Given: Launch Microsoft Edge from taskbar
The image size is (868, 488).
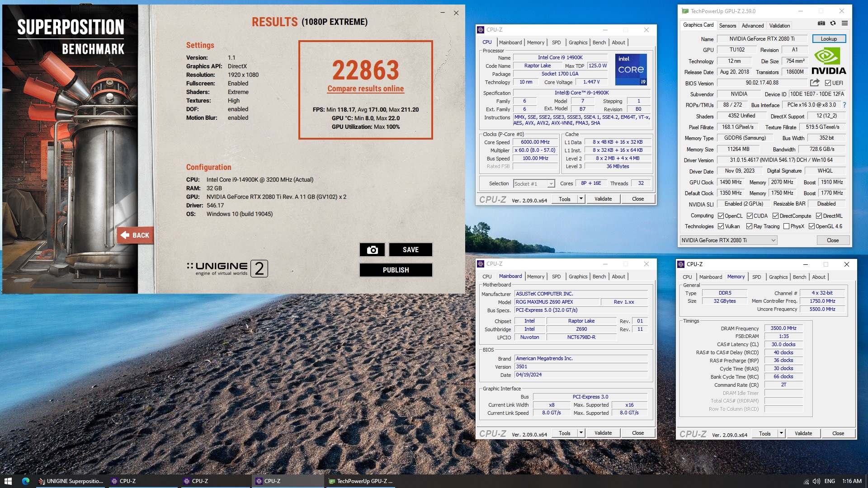Looking at the screenshot, I should pyautogui.click(x=26, y=481).
